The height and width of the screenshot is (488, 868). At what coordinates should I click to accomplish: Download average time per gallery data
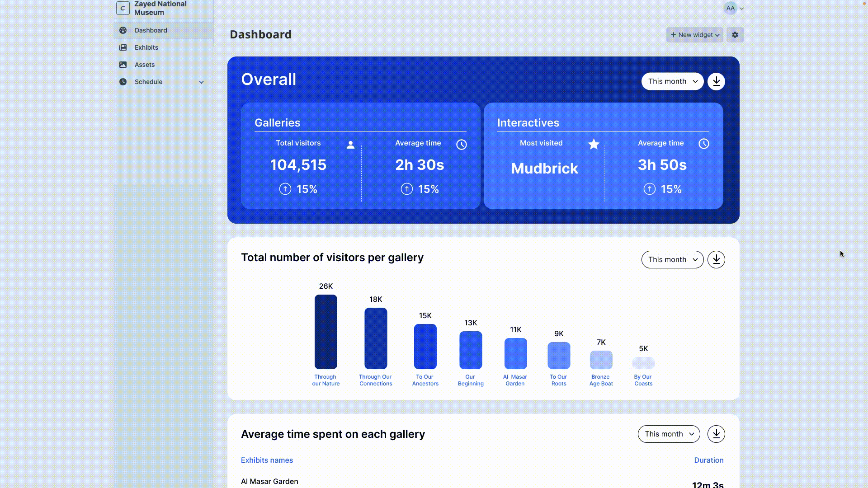coord(716,434)
